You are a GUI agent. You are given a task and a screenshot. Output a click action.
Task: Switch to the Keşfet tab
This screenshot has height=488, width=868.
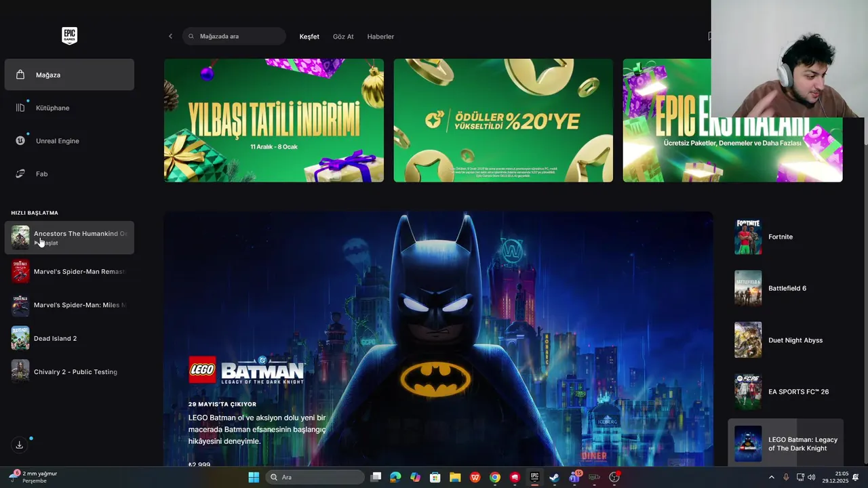309,37
